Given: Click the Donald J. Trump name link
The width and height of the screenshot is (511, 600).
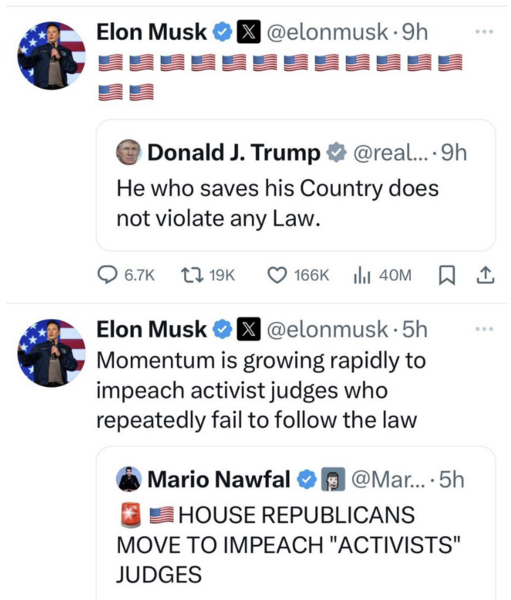Looking at the screenshot, I should coord(234,153).
